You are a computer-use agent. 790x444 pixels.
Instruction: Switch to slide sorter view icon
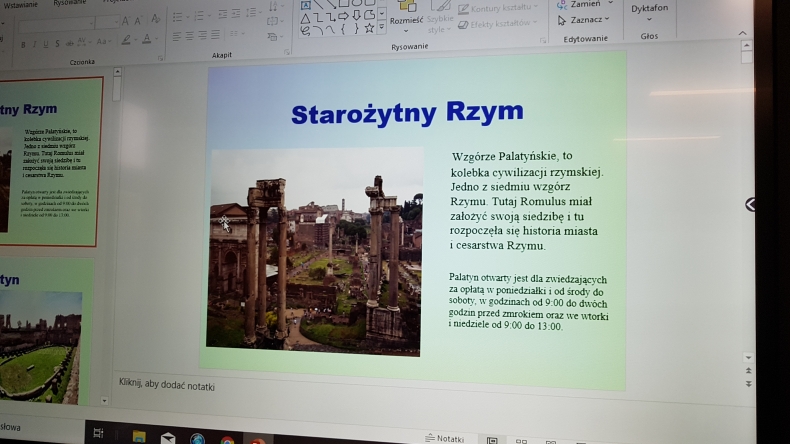(x=521, y=441)
